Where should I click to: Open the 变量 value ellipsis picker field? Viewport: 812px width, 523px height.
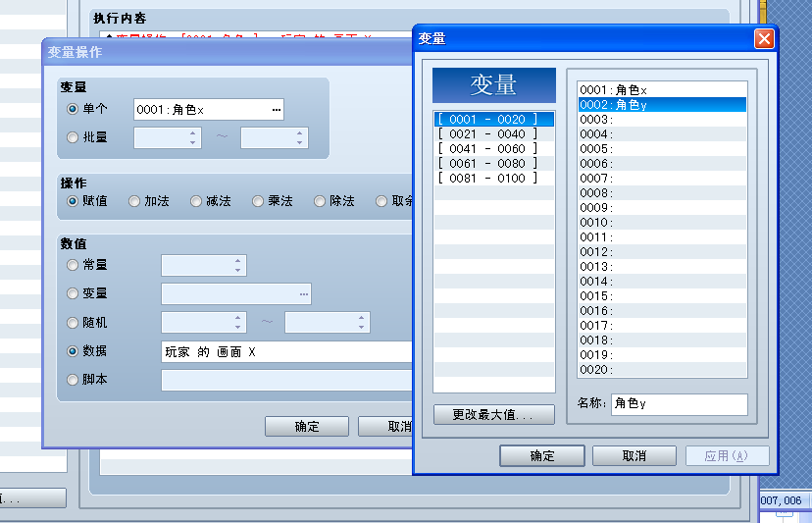236,294
